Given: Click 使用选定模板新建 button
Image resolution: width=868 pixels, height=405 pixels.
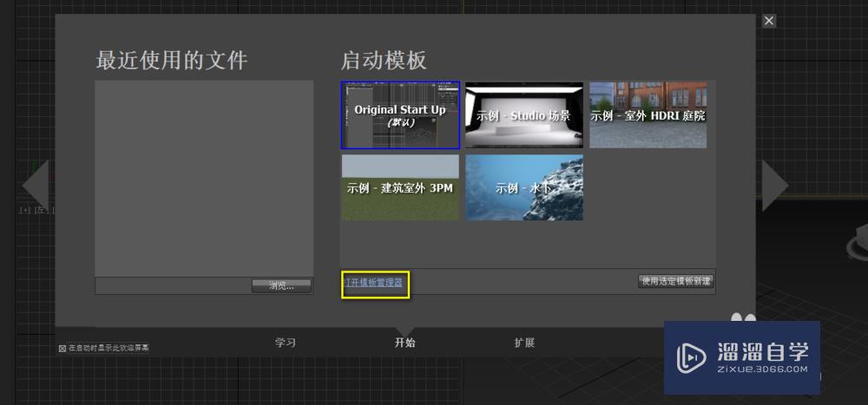Looking at the screenshot, I should (x=676, y=281).
